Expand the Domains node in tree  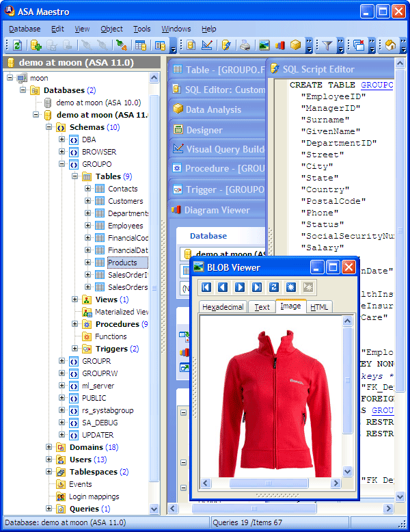tap(49, 447)
